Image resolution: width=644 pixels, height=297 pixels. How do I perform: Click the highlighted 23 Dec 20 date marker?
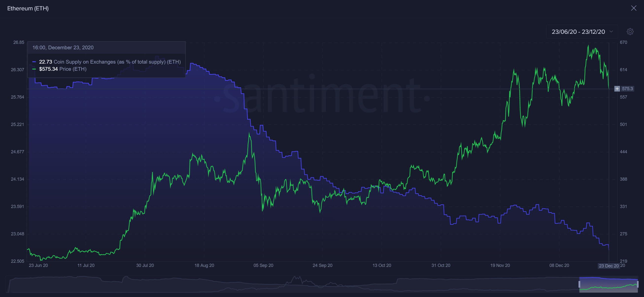609,266
